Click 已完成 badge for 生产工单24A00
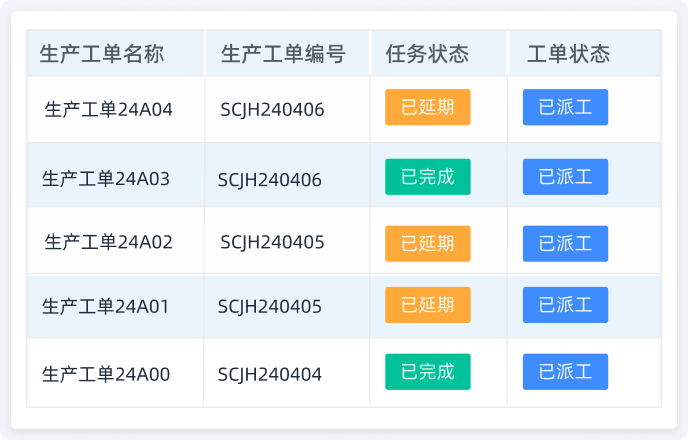 pyautogui.click(x=428, y=372)
